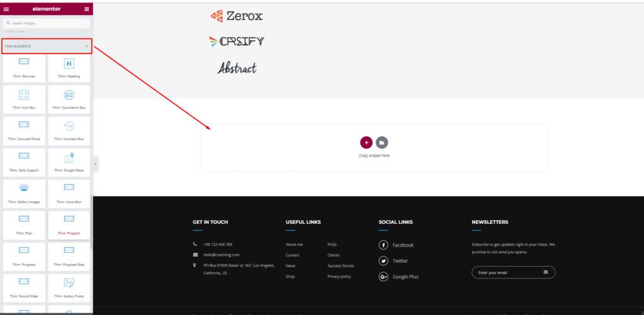The image size is (644, 315).
Task: Click the Zerox logo image
Action: tap(237, 16)
